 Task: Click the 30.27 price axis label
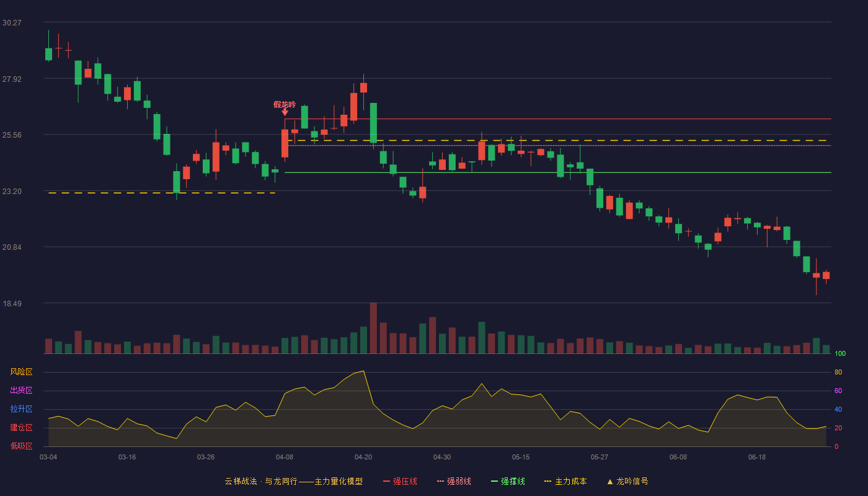(12, 22)
